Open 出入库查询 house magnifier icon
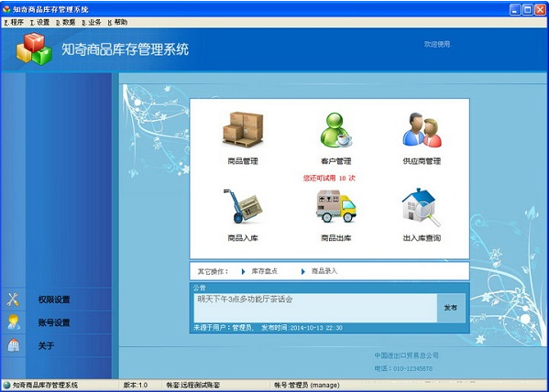 tap(422, 207)
